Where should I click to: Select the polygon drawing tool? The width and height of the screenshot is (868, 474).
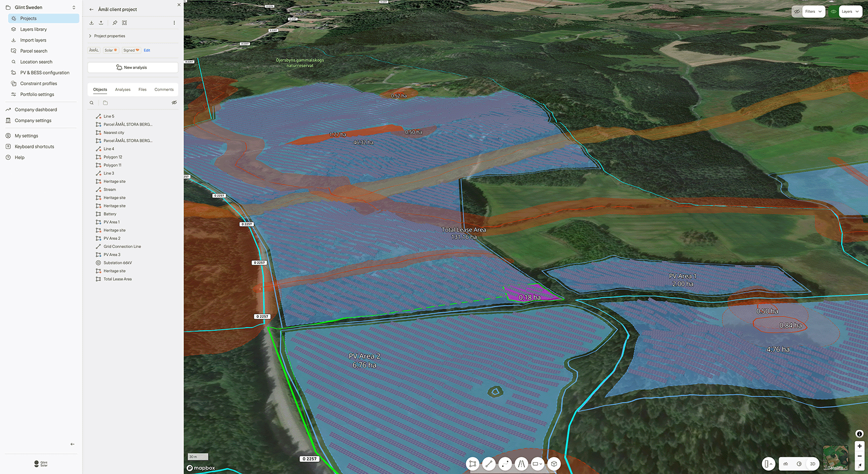tap(473, 464)
